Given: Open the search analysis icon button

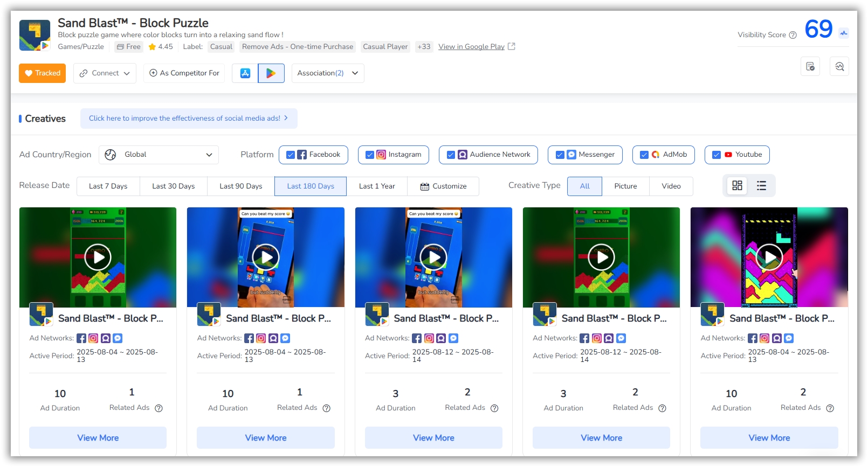Looking at the screenshot, I should pos(839,66).
